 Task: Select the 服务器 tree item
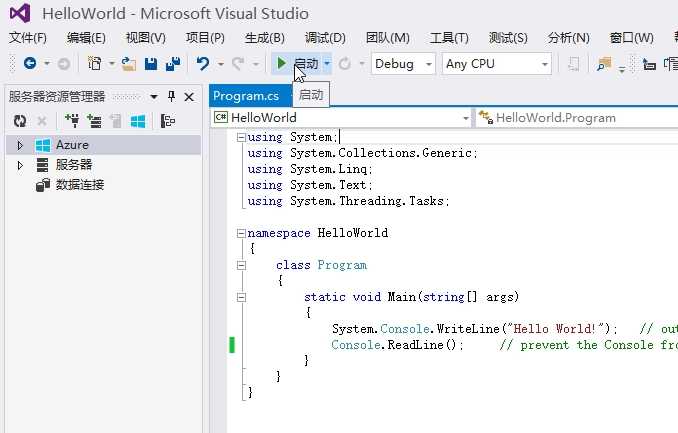click(x=74, y=165)
